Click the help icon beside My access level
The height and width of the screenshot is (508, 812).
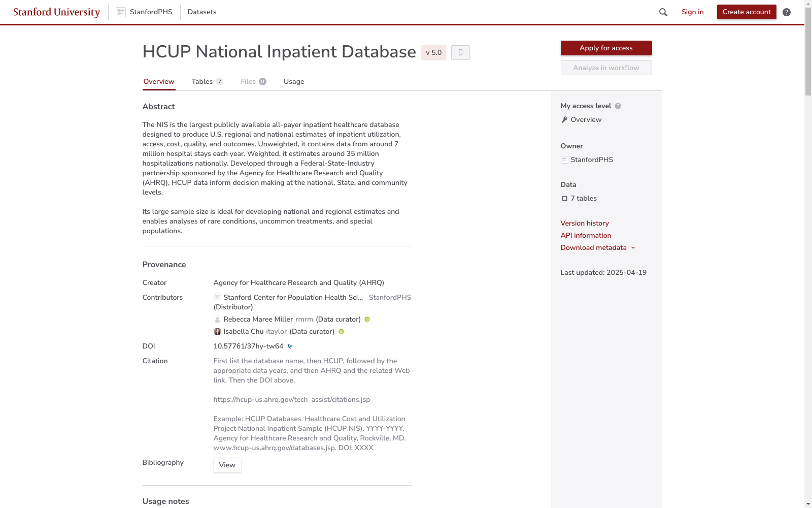point(618,106)
